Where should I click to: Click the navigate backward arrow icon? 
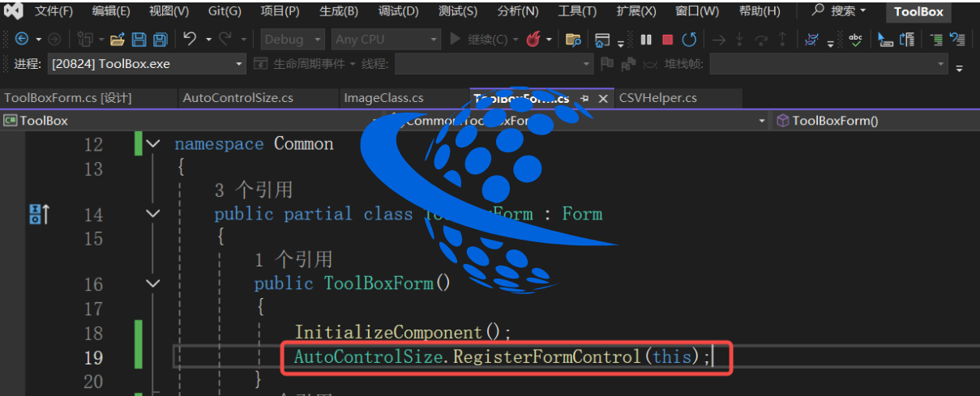pos(21,39)
